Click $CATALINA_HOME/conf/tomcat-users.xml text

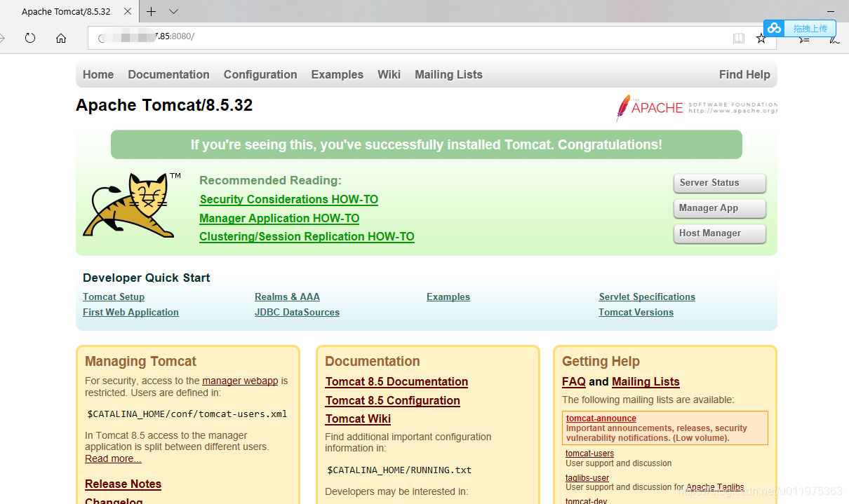tap(187, 414)
